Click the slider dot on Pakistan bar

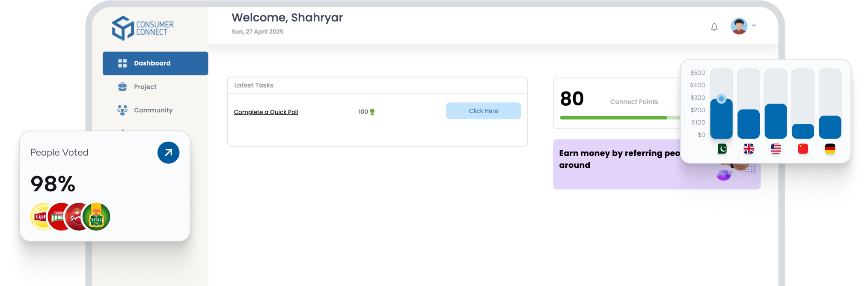721,99
